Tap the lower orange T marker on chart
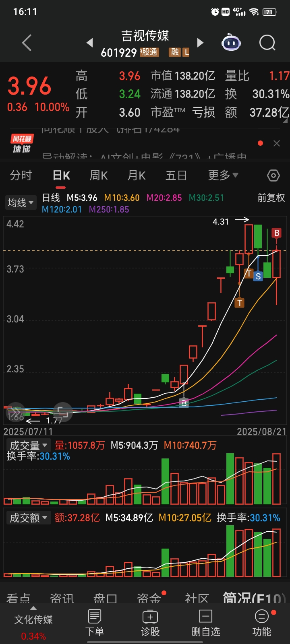290x644 pixels. (240, 303)
